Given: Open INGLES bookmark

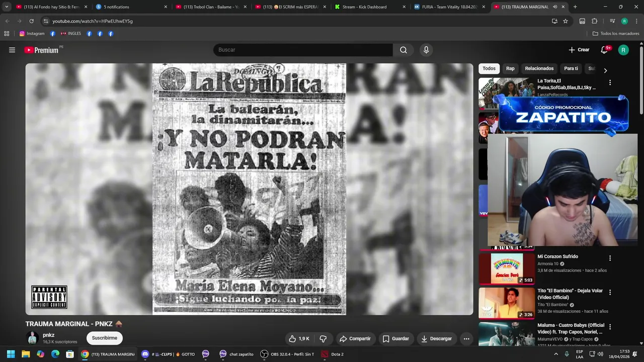Looking at the screenshot, I should tap(70, 34).
